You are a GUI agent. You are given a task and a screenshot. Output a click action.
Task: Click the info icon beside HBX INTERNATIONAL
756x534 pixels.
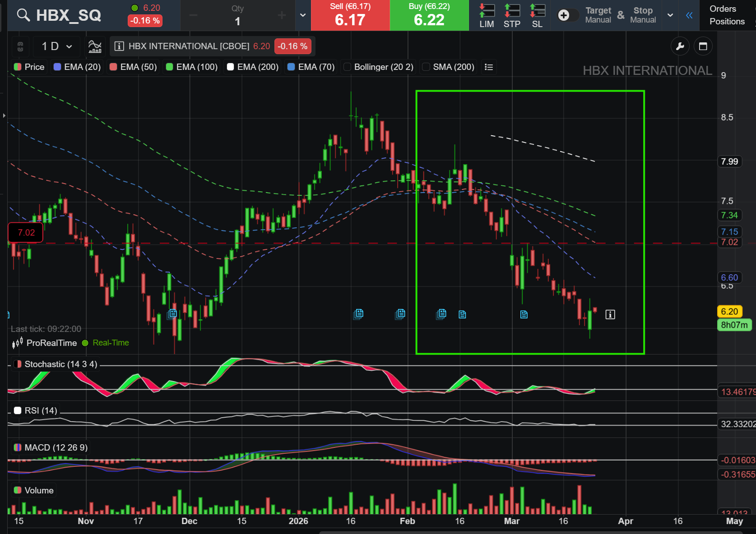coord(119,46)
